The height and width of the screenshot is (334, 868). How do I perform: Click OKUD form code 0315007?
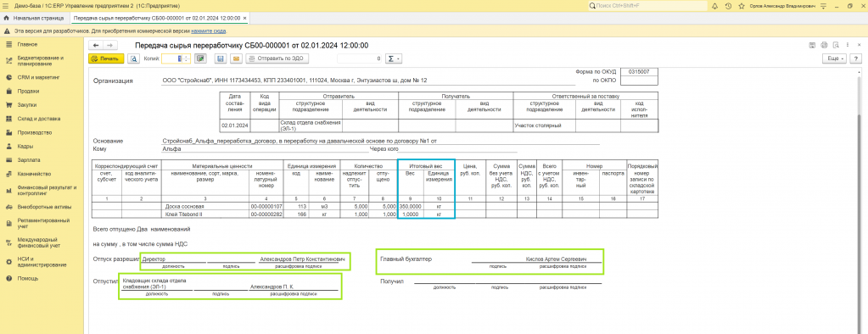[640, 72]
